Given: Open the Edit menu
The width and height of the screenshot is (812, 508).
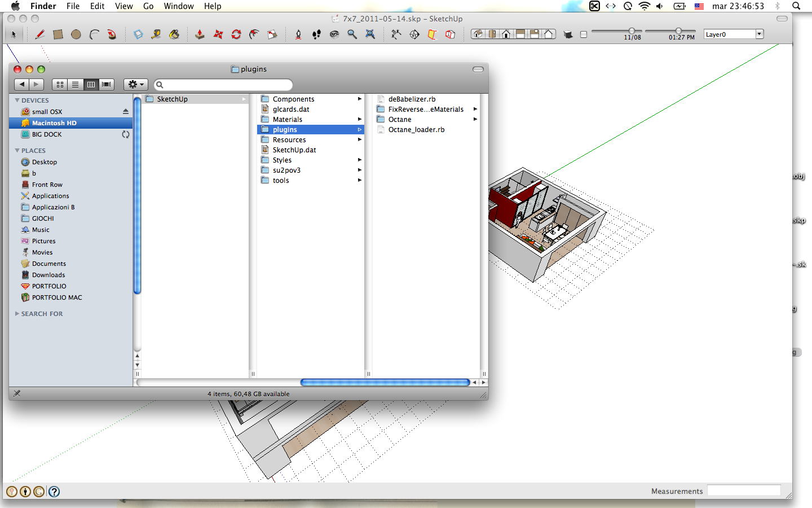Looking at the screenshot, I should click(x=98, y=6).
